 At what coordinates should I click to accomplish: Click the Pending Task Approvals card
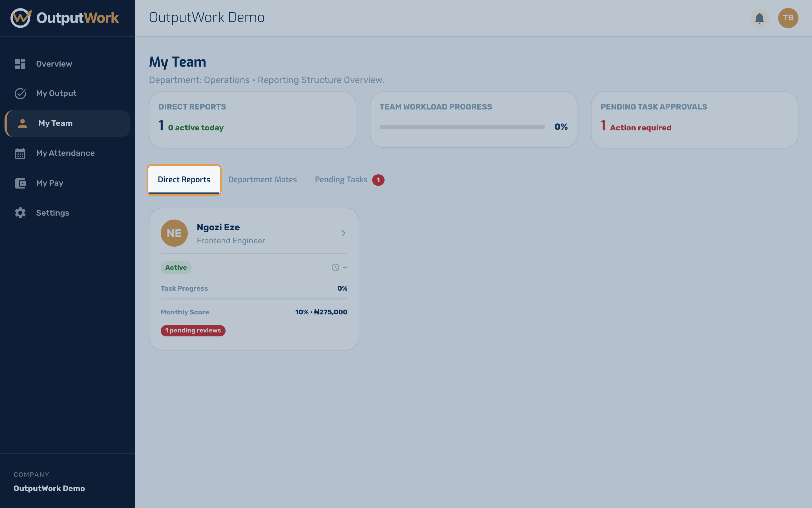coord(694,120)
